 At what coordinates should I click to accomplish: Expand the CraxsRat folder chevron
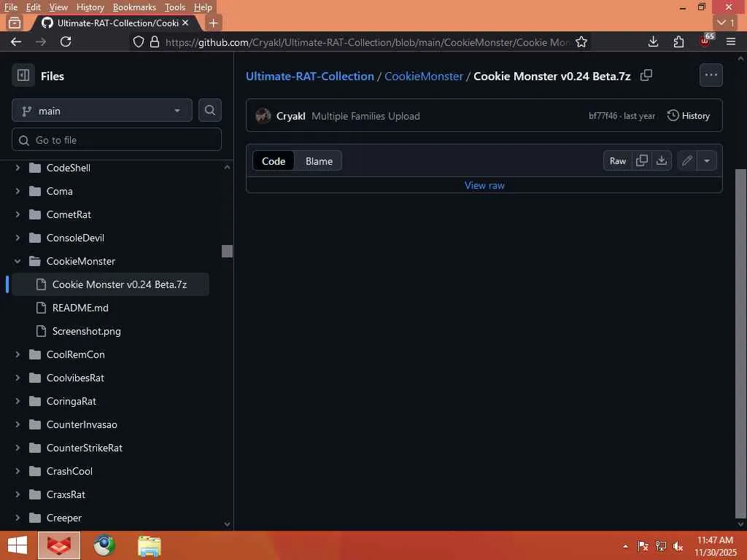point(18,494)
